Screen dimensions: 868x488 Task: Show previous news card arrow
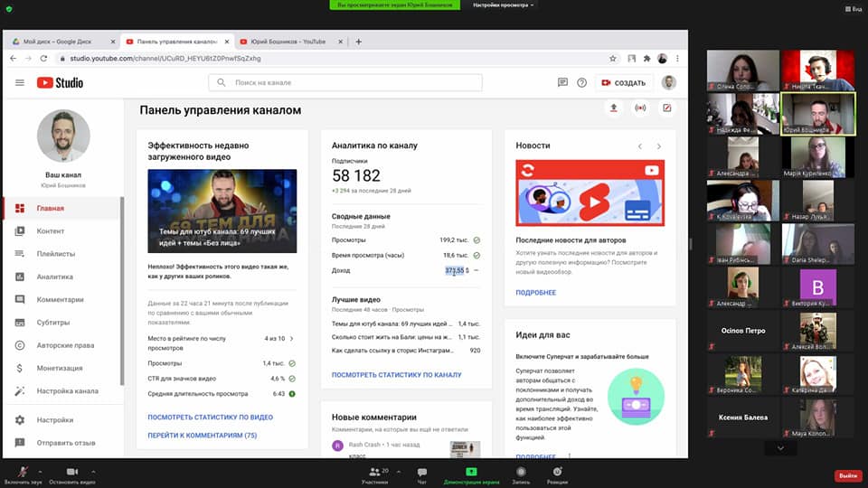coord(640,146)
